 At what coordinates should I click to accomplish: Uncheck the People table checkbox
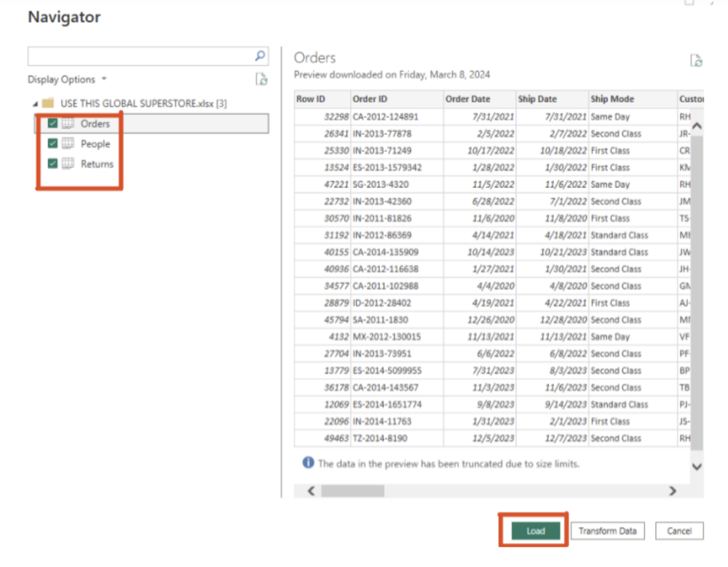53,144
